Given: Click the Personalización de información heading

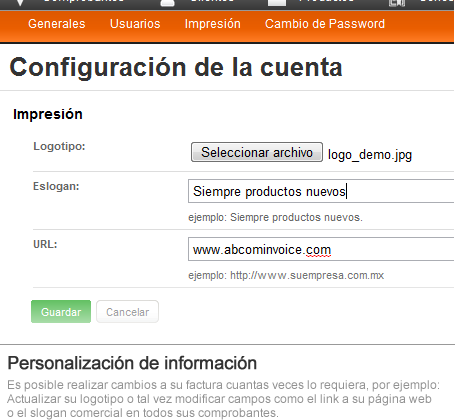Looking at the screenshot, I should click(x=132, y=363).
